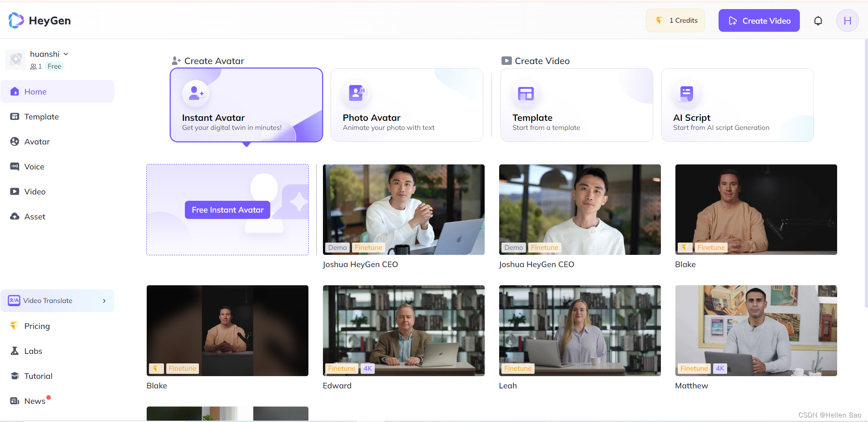
Task: Click the members count icon under huanshi
Action: 33,66
